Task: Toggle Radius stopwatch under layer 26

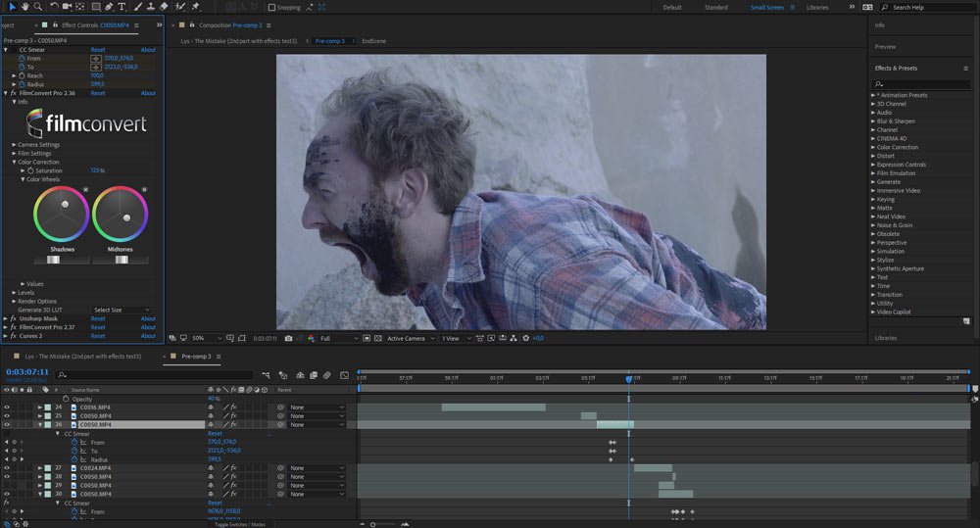Action: click(75, 459)
